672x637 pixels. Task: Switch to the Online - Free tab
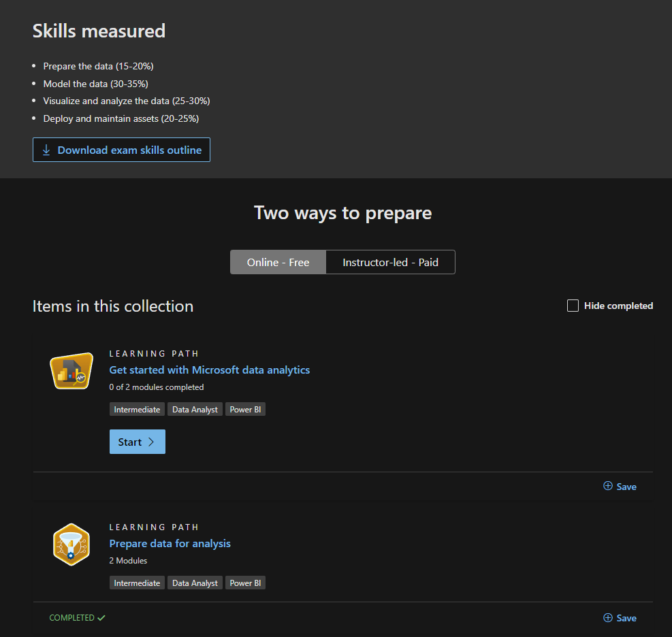click(x=278, y=262)
